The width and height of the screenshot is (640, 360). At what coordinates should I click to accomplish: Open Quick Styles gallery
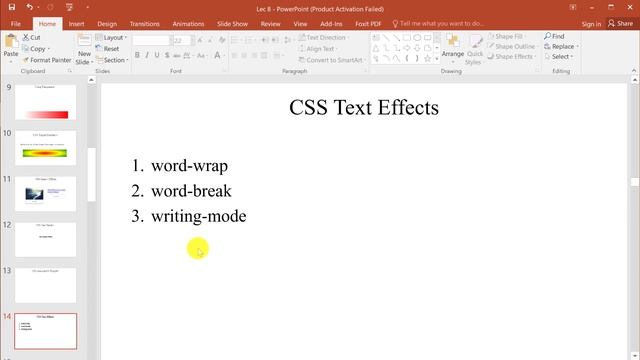point(475,49)
